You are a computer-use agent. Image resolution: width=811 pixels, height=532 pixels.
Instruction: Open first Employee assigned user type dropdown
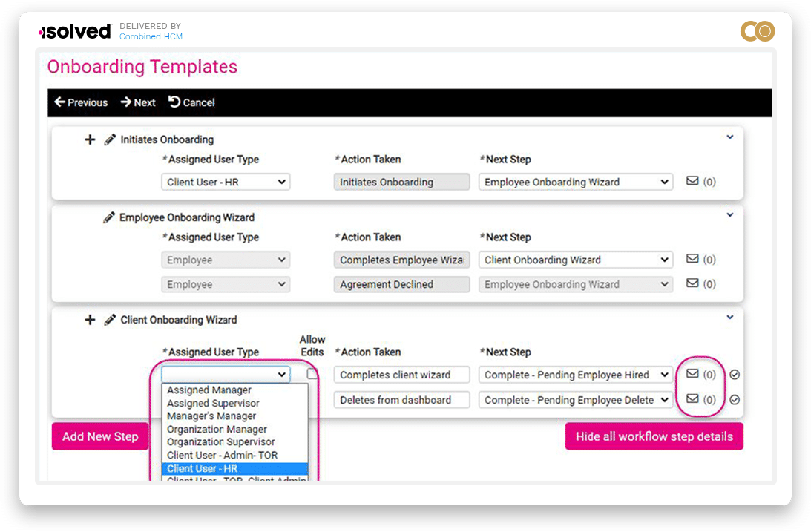226,260
